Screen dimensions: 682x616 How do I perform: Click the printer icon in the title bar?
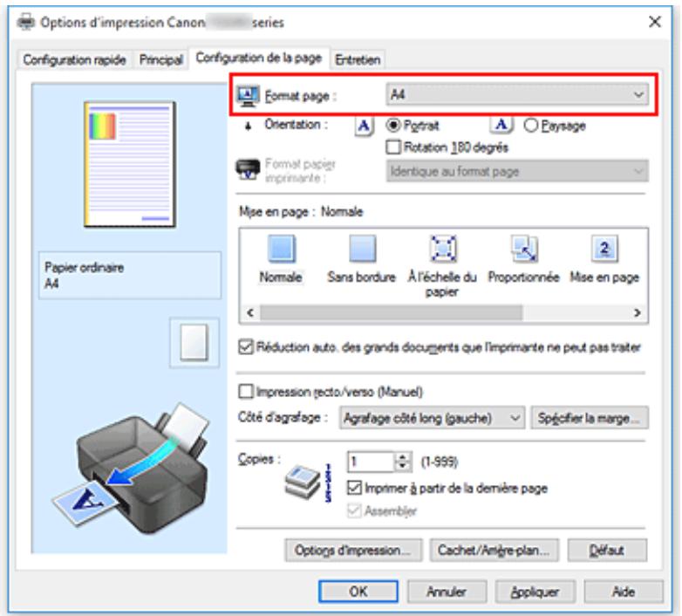[26, 22]
